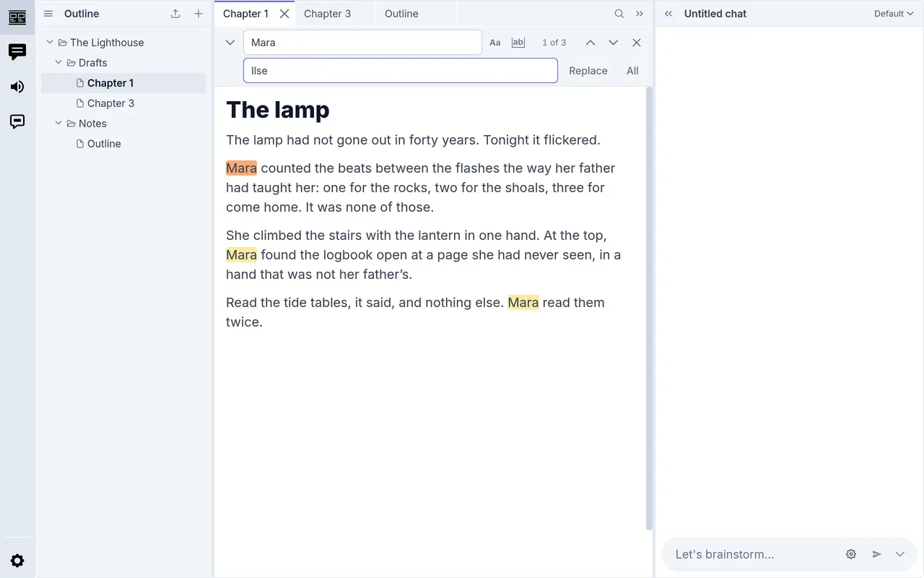Toggle match case option Aa
The height and width of the screenshot is (578, 924).
point(495,43)
